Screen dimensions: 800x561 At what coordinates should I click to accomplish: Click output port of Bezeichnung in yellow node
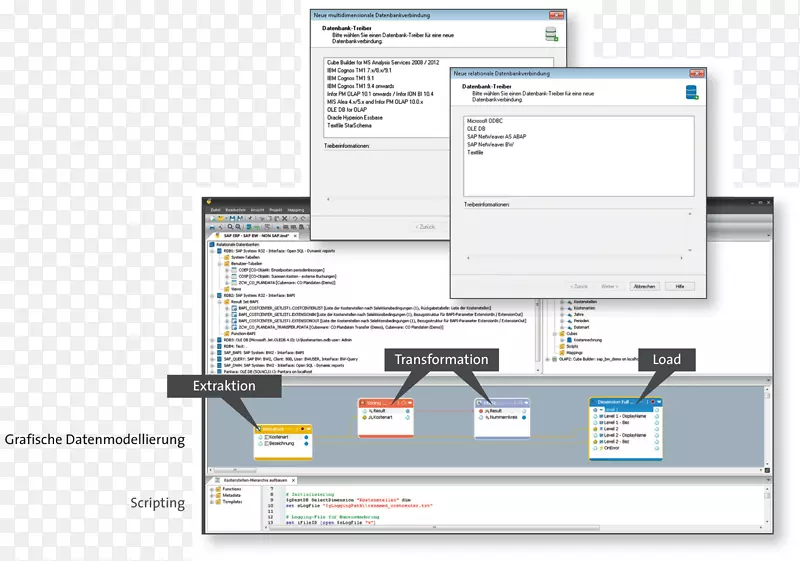click(306, 444)
